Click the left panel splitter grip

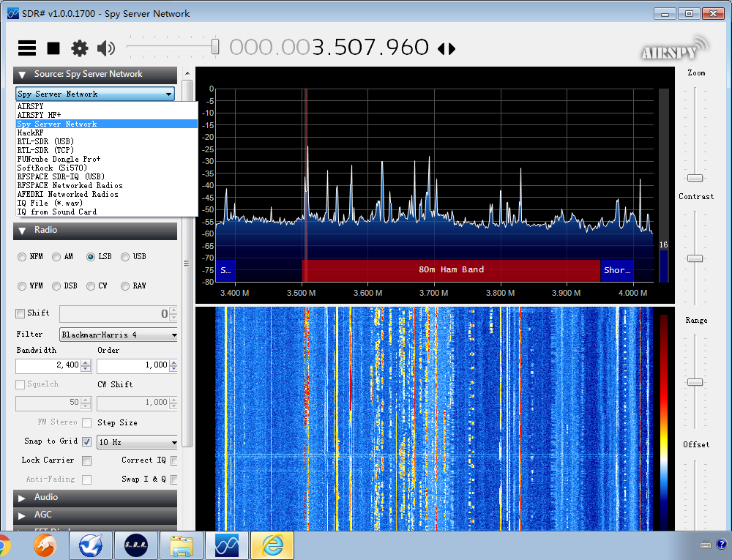pyautogui.click(x=187, y=264)
